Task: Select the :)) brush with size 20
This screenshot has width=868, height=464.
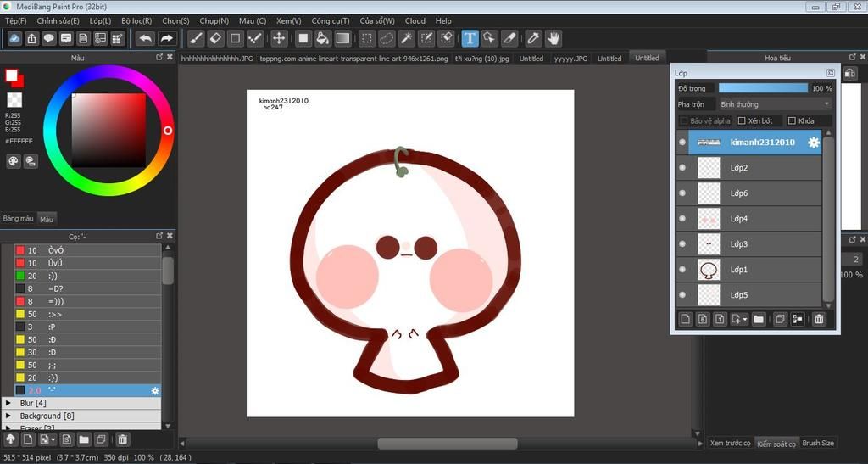Action: click(87, 276)
